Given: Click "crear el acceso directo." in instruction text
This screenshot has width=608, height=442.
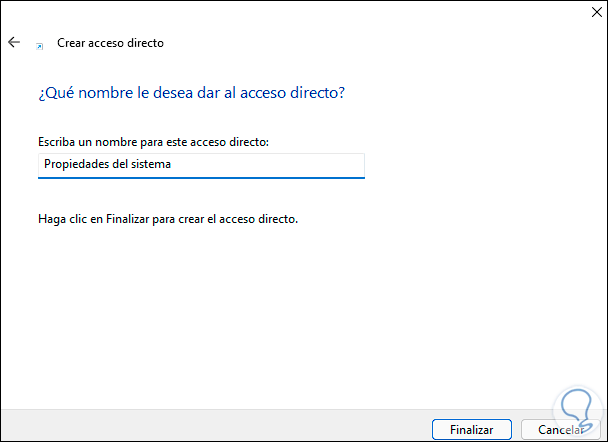Looking at the screenshot, I should [239, 218].
